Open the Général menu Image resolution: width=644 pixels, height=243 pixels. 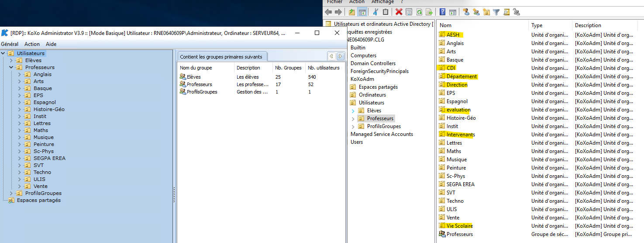(x=10, y=44)
